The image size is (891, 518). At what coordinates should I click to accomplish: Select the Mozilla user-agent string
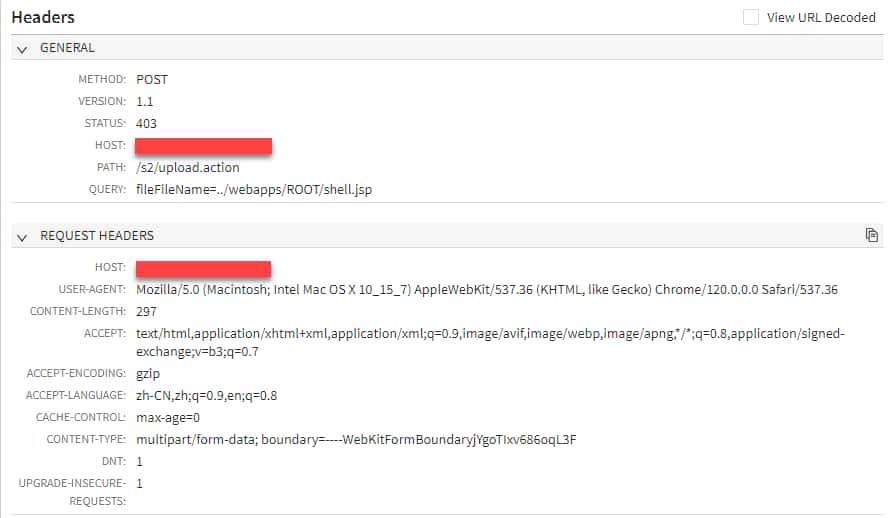(x=486, y=289)
